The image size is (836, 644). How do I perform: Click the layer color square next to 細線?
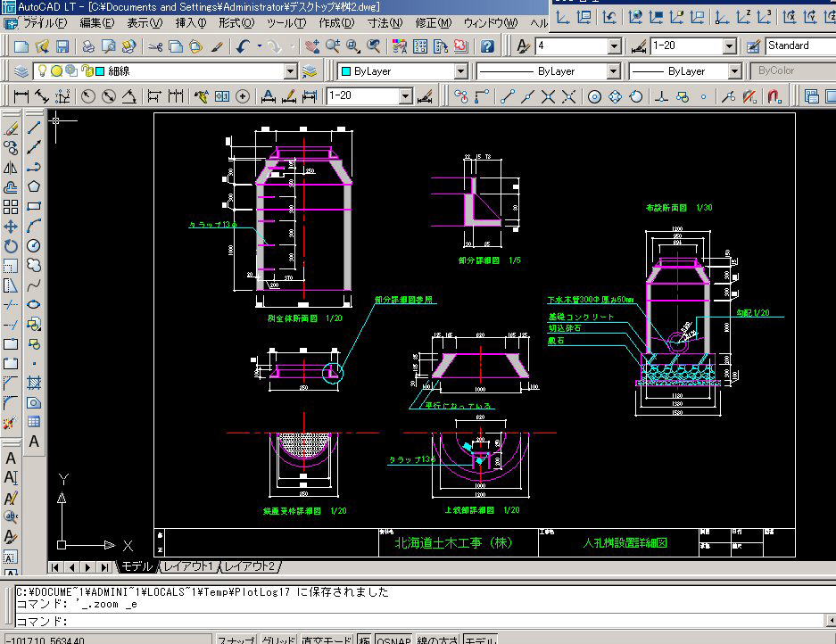tap(100, 70)
